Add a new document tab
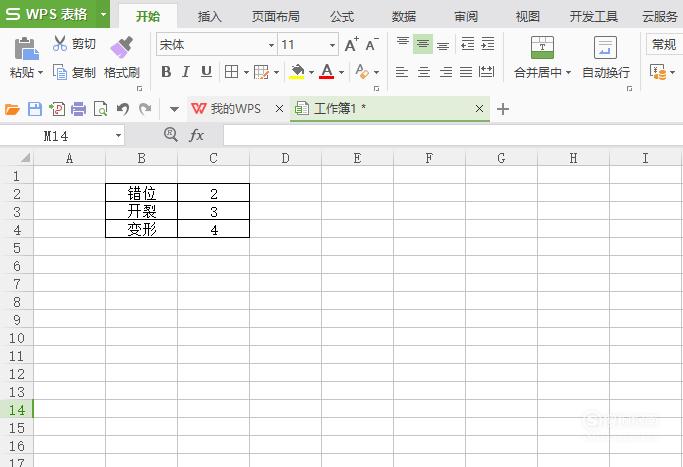This screenshot has width=683, height=467. 503,109
